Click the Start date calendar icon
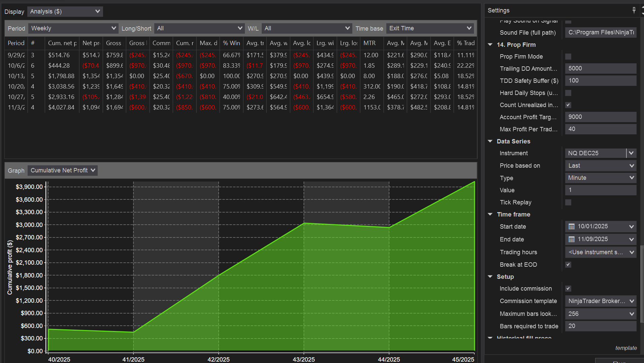644x363 pixels. tap(572, 227)
